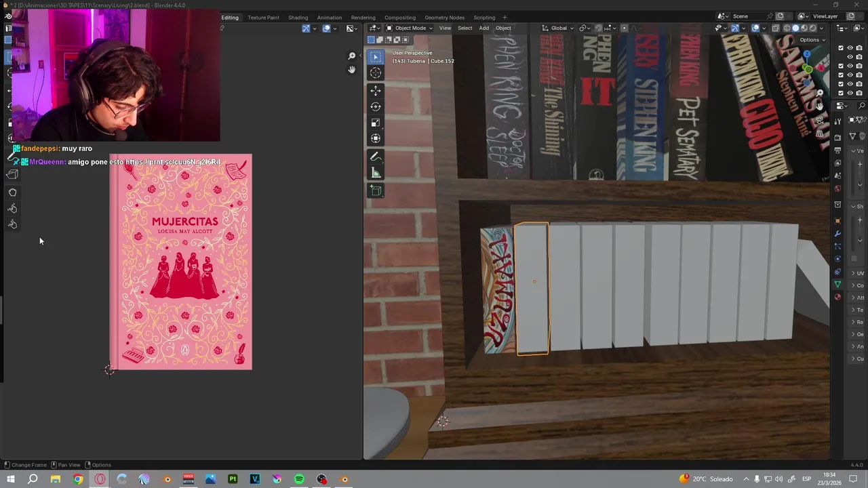Add a new workspace with plus button
The image size is (868, 488).
(505, 17)
